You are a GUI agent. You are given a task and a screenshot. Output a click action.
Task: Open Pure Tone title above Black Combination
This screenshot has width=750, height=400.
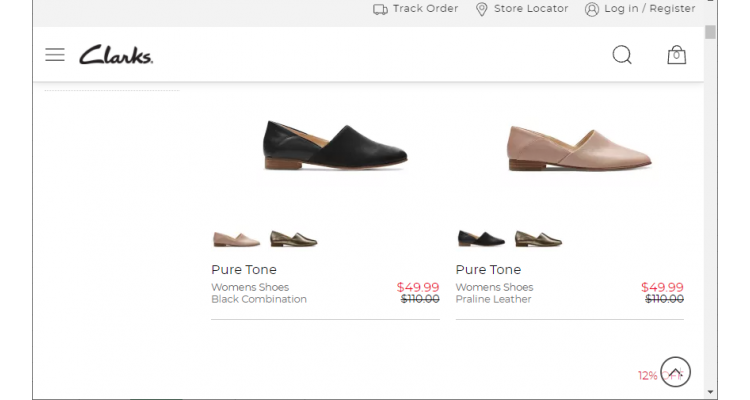244,269
